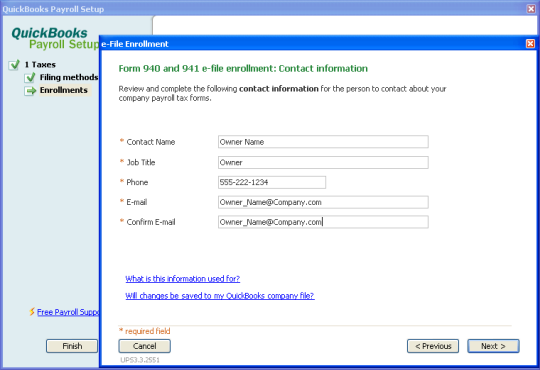The image size is (540, 370).
Task: Click the green arrow icon beside Enrollments
Action: pos(30,91)
